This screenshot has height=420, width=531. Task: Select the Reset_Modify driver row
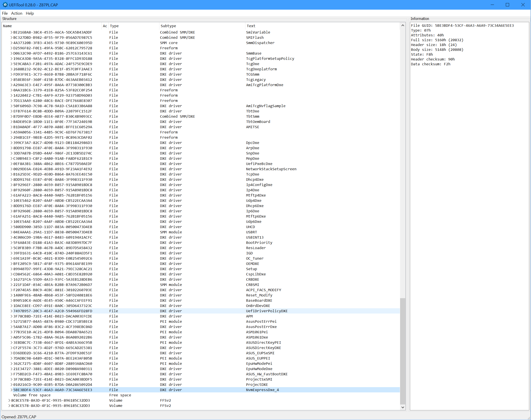[201, 295]
